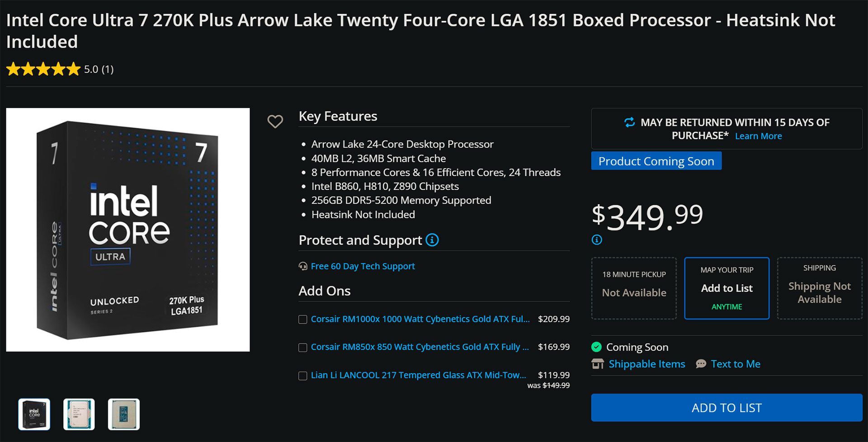Click the tech support headset icon

click(303, 266)
